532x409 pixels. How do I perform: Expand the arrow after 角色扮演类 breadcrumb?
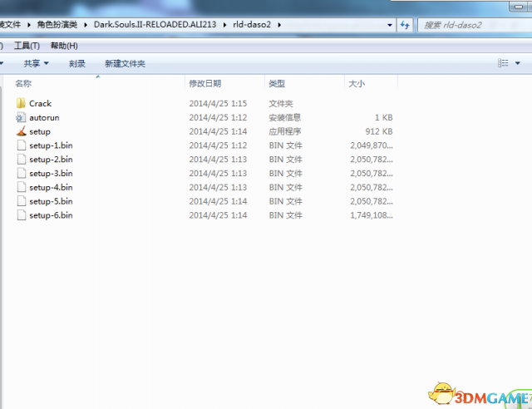86,25
